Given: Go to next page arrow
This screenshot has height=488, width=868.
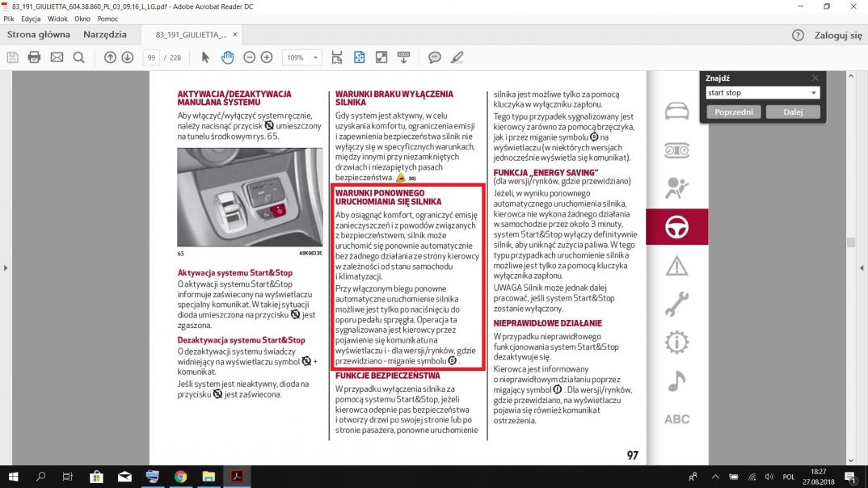Looking at the screenshot, I should [x=128, y=57].
